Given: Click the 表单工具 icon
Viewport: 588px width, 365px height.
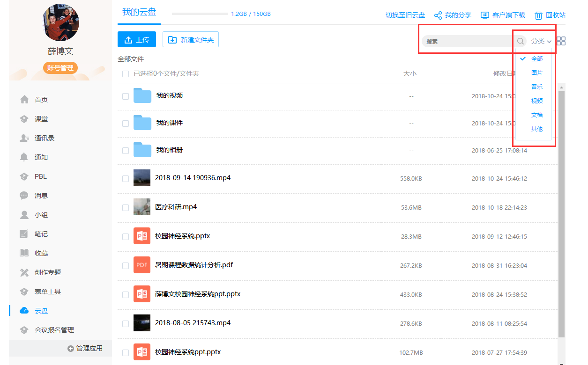Looking at the screenshot, I should point(24,292).
